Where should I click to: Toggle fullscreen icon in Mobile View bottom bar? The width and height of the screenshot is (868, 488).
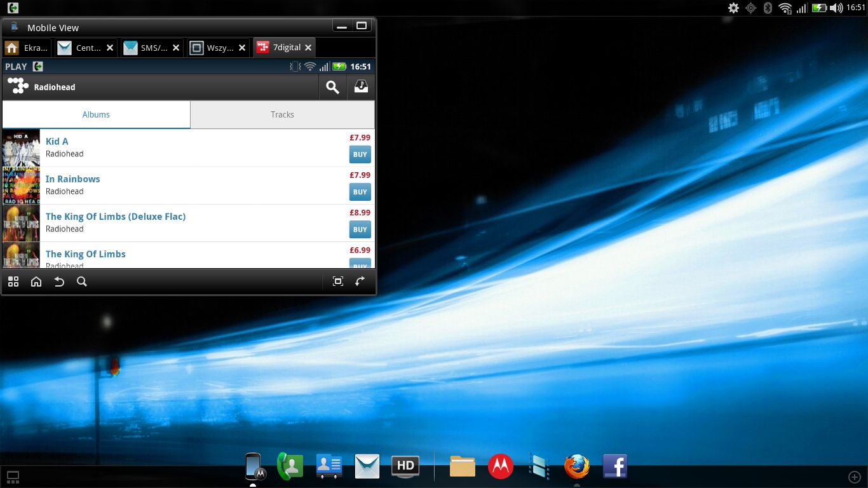coord(338,281)
